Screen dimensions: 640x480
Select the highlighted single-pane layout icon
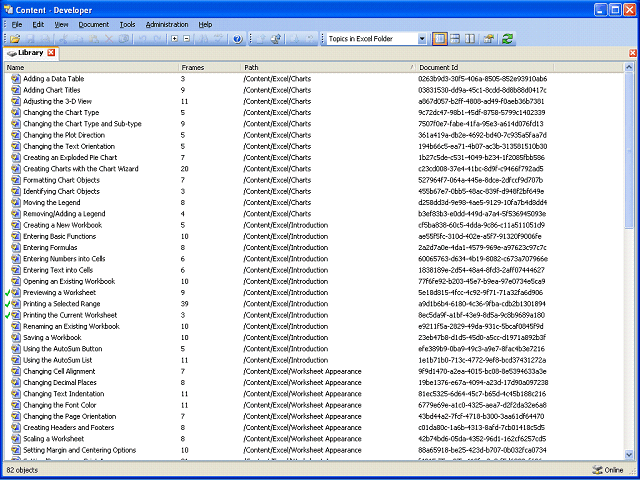pyautogui.click(x=440, y=39)
